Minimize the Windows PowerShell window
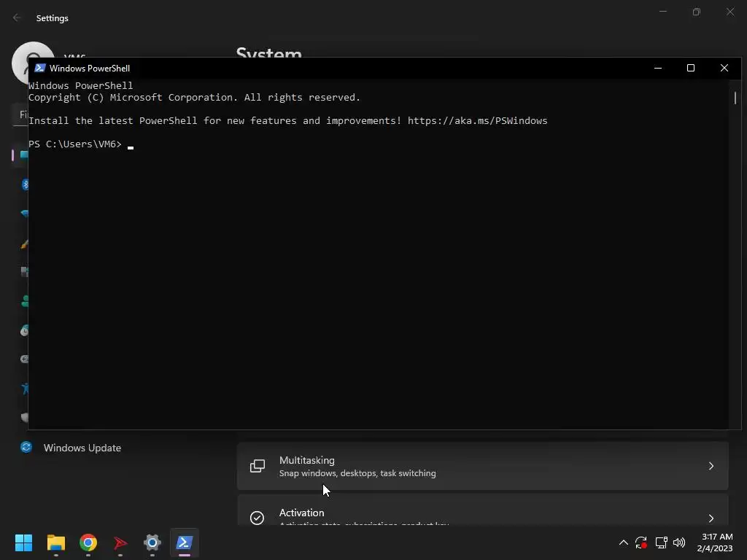The height and width of the screenshot is (560, 747). (x=658, y=68)
